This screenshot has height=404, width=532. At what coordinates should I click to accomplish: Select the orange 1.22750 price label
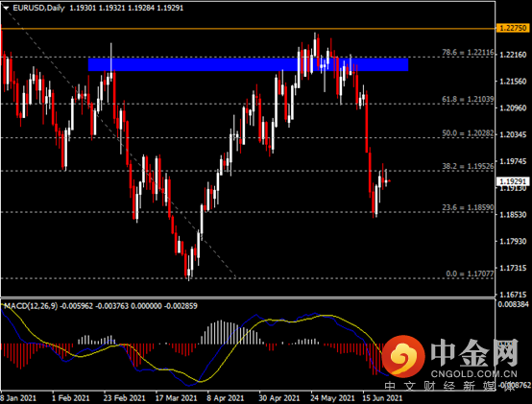click(513, 28)
